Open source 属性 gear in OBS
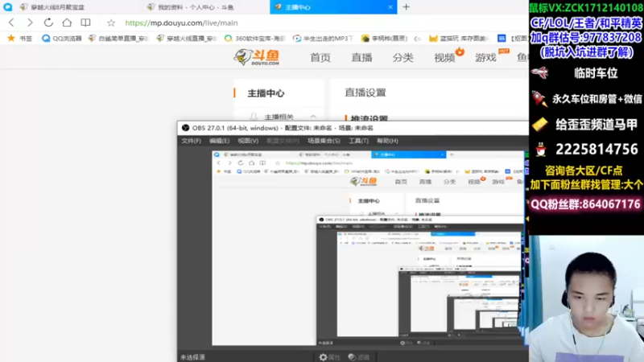The height and width of the screenshot is (362, 644). pos(330,357)
